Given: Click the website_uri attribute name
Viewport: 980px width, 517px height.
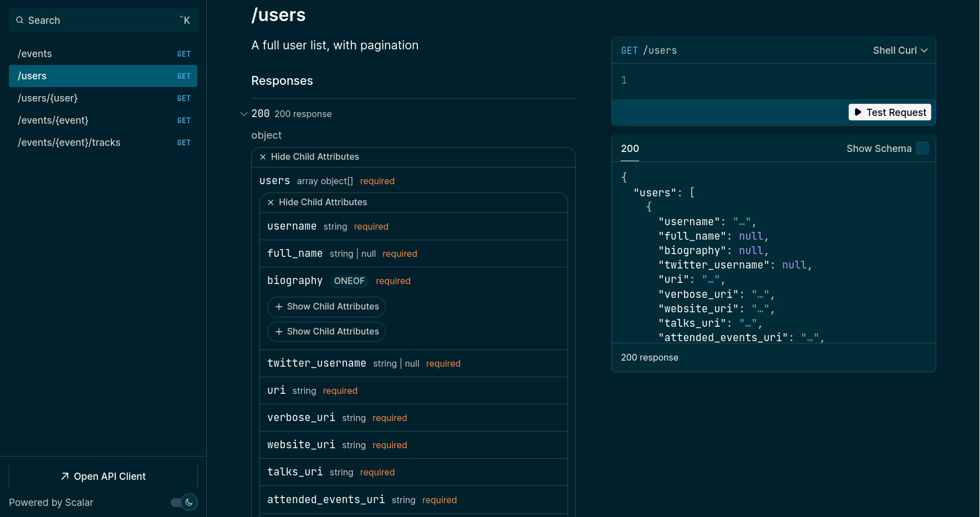Looking at the screenshot, I should pyautogui.click(x=301, y=445).
